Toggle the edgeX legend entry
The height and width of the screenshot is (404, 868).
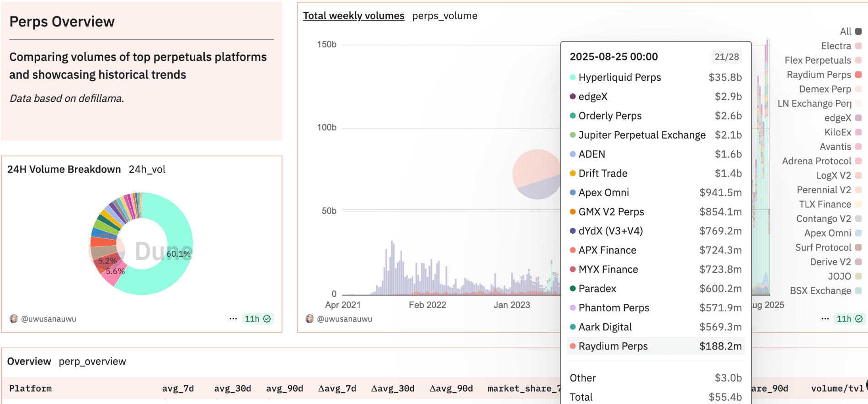pyautogui.click(x=843, y=118)
